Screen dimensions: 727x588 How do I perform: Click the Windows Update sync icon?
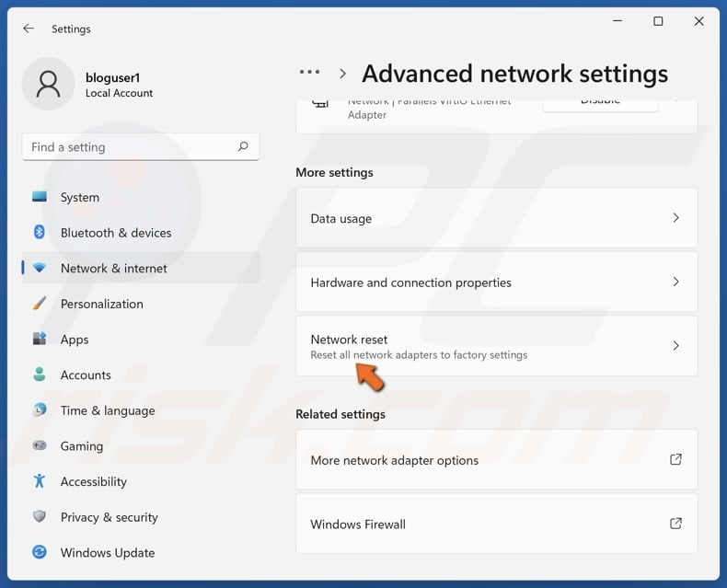40,552
